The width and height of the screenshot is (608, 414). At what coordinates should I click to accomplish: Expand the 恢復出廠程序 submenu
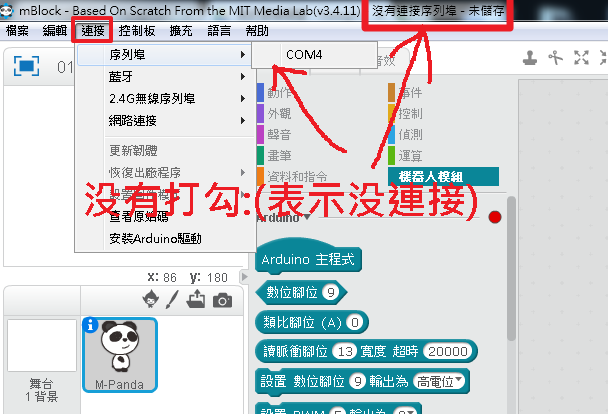pyautogui.click(x=165, y=172)
